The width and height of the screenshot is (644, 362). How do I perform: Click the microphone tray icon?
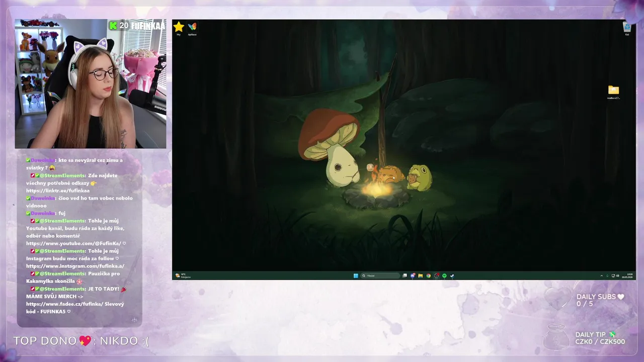607,276
